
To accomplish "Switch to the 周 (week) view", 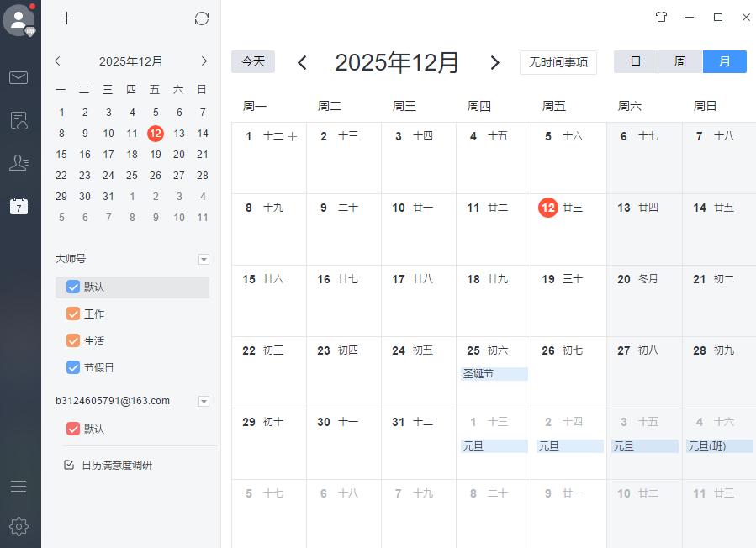I will pyautogui.click(x=679, y=61).
